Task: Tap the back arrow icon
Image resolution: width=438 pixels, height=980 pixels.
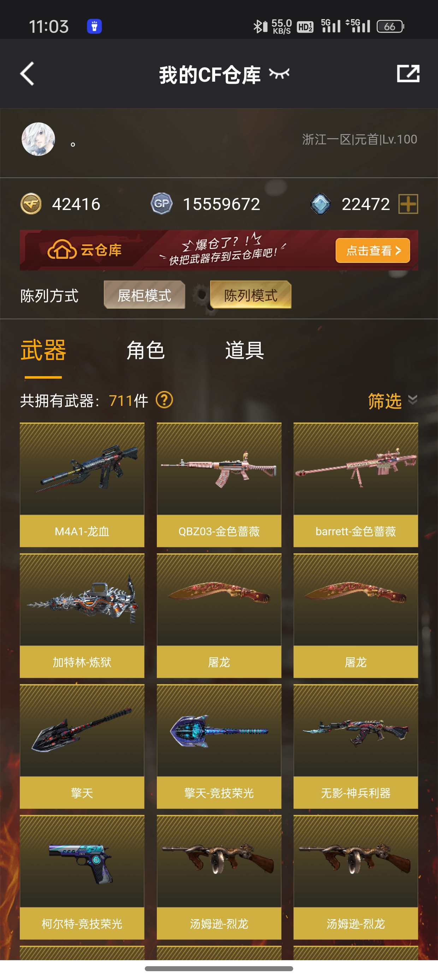Action: click(28, 74)
